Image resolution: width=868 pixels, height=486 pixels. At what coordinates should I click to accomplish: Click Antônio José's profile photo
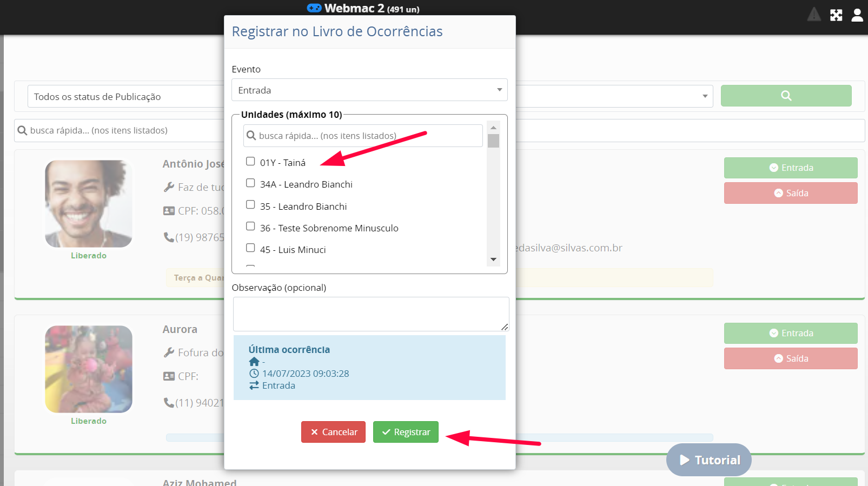[x=89, y=204]
